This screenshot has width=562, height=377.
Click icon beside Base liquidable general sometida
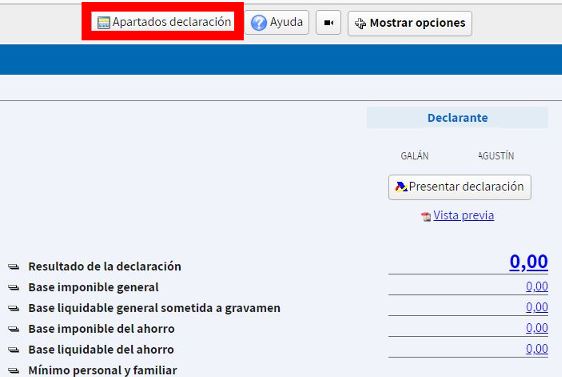click(14, 308)
